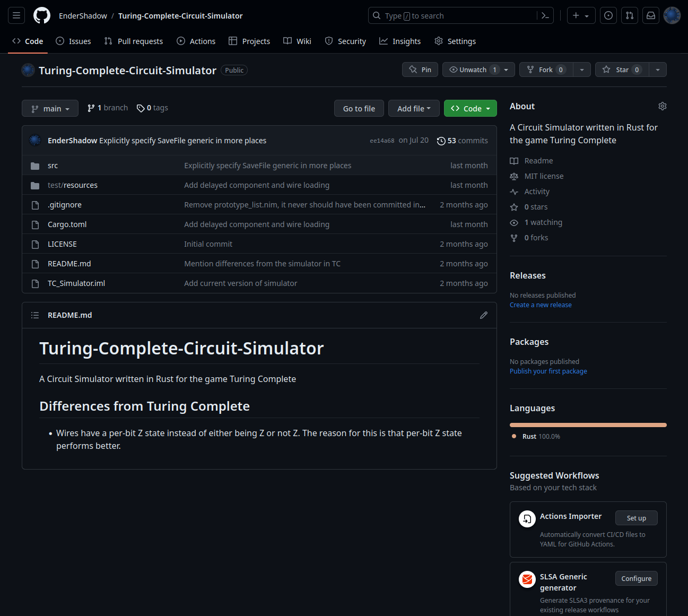This screenshot has height=616, width=688.
Task: Set up the Actions Importer workflow
Action: click(637, 518)
